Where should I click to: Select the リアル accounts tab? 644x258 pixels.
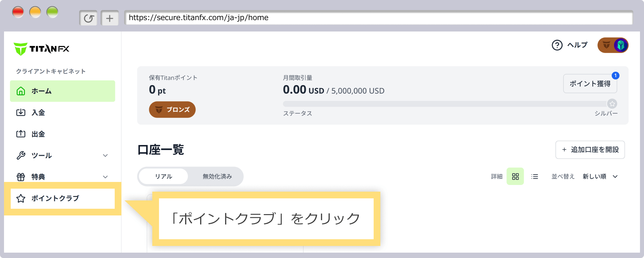pyautogui.click(x=163, y=176)
